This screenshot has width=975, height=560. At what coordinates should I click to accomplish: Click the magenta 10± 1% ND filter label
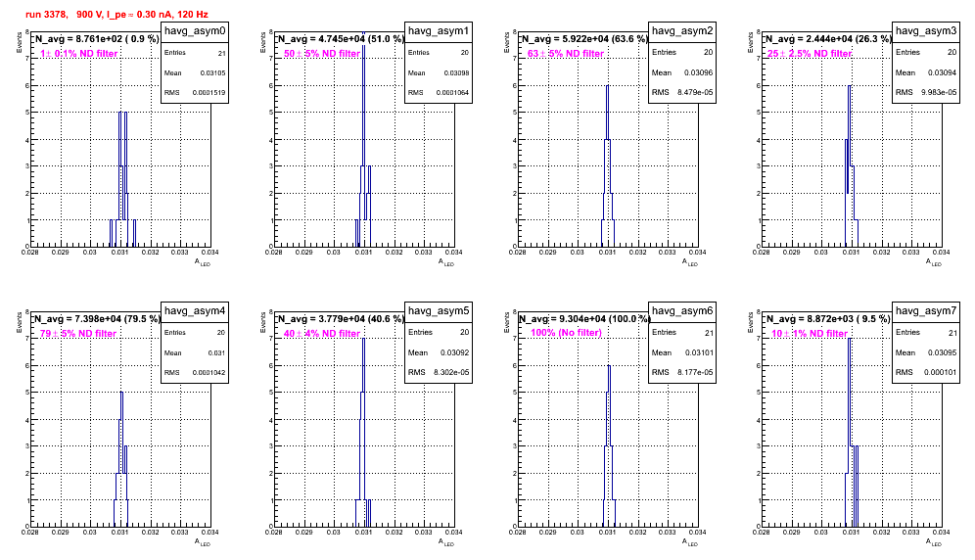(810, 334)
